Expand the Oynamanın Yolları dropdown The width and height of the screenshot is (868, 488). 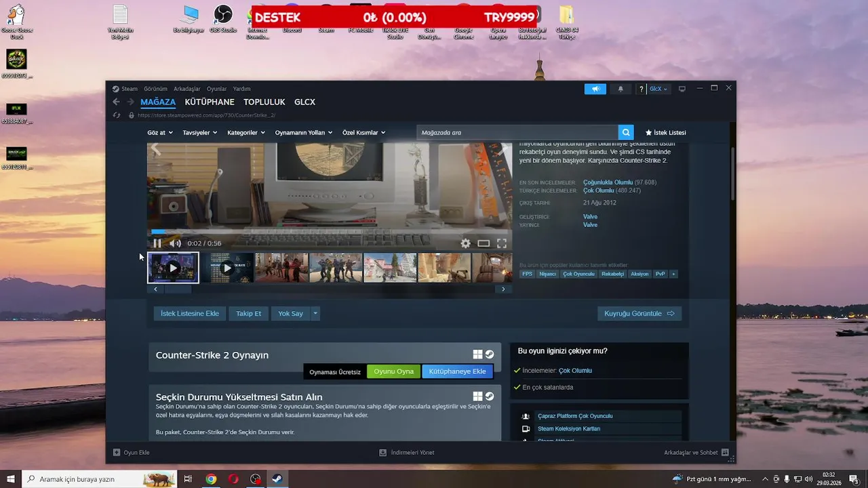click(304, 133)
